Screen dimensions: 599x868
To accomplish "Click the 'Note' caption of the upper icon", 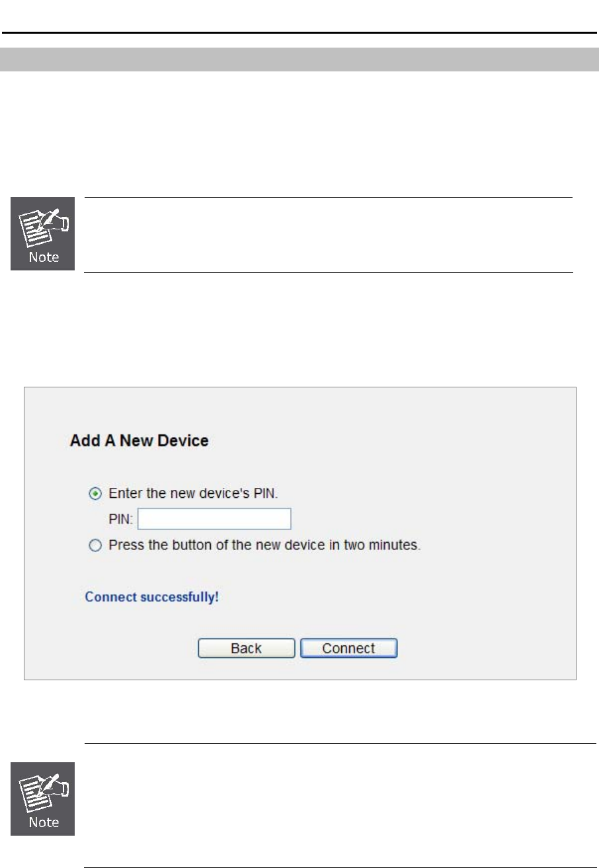I will click(x=43, y=256).
